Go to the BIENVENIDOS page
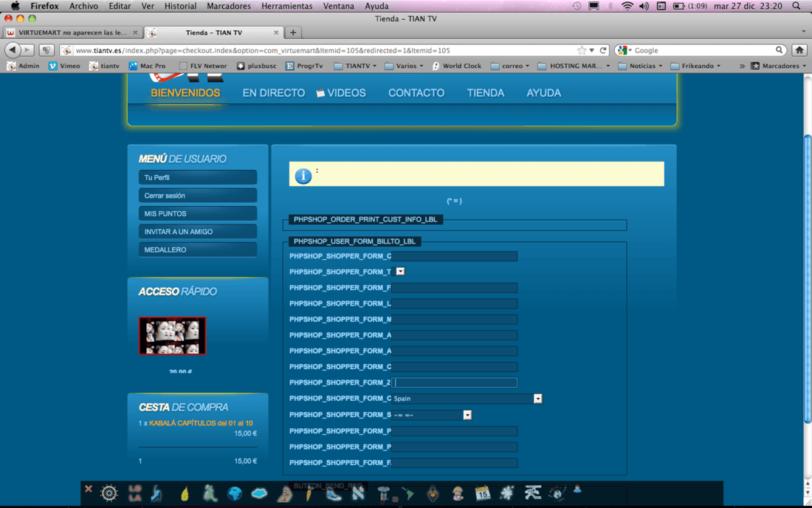The height and width of the screenshot is (508, 812). coord(185,93)
